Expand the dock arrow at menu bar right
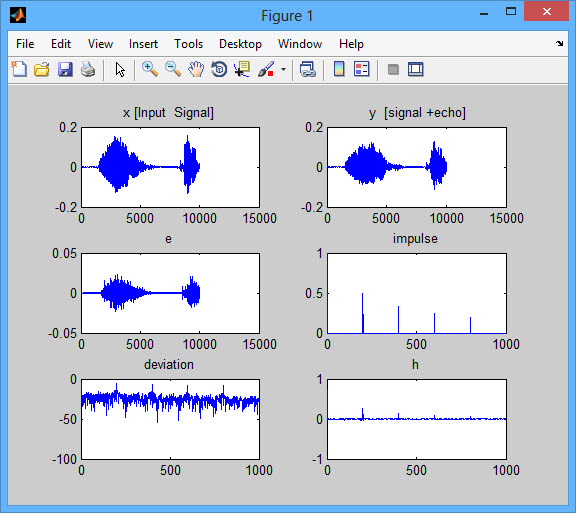Screen dimensions: 576x513 (x=559, y=43)
